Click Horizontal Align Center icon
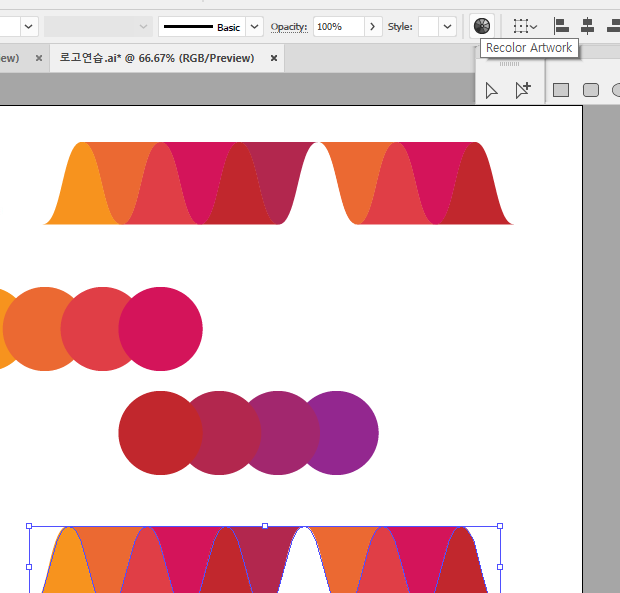This screenshot has height=593, width=620. pos(588,26)
